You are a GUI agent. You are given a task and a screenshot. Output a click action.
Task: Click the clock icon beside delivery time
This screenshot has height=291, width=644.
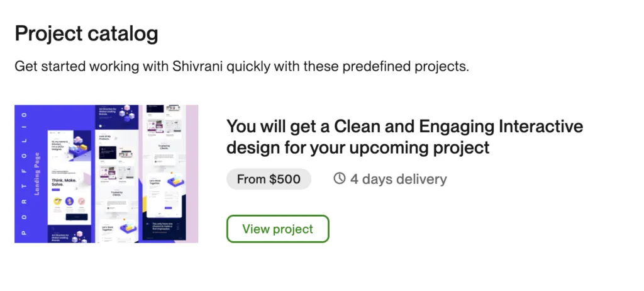point(340,179)
